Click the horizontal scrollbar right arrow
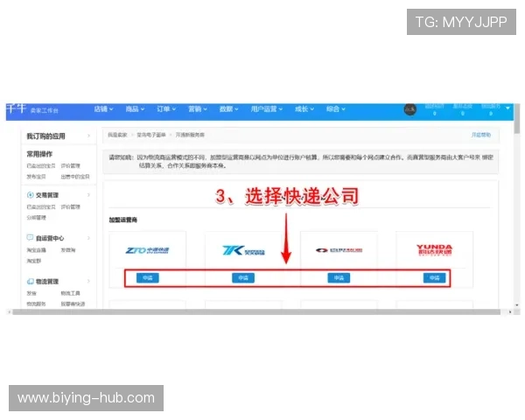Image resolution: width=525 pixels, height=420 pixels. (510, 311)
